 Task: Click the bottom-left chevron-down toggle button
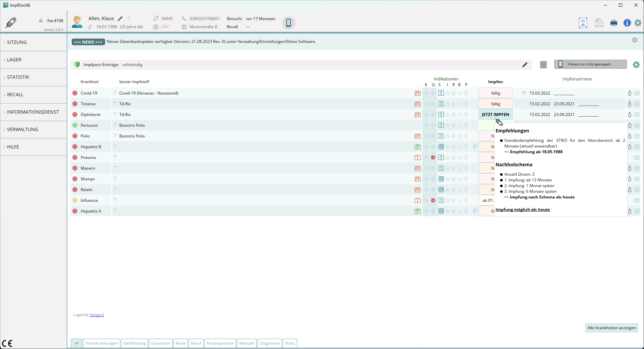(x=77, y=343)
